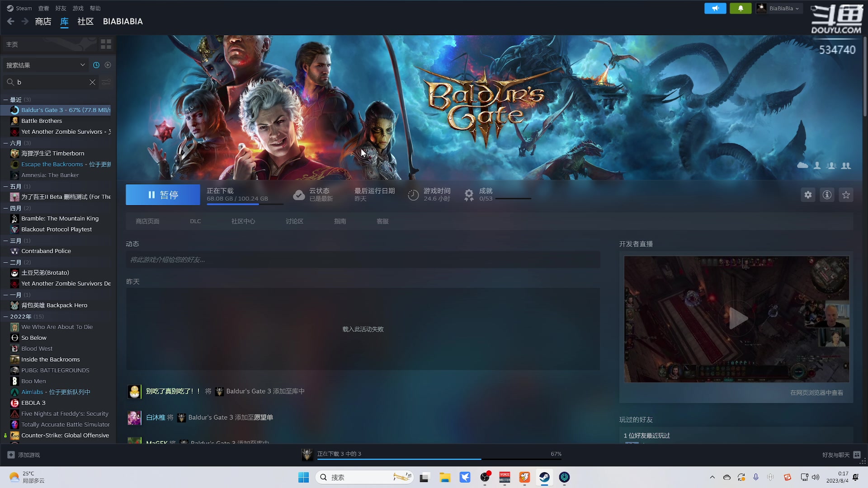868x488 pixels.
Task: Click the library page scrollbar
Action: point(864,77)
